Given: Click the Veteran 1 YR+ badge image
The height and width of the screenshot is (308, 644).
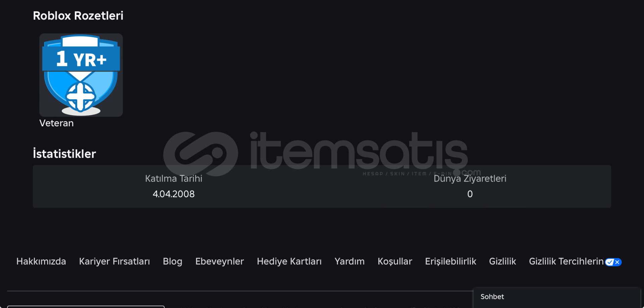Looking at the screenshot, I should coord(81,75).
